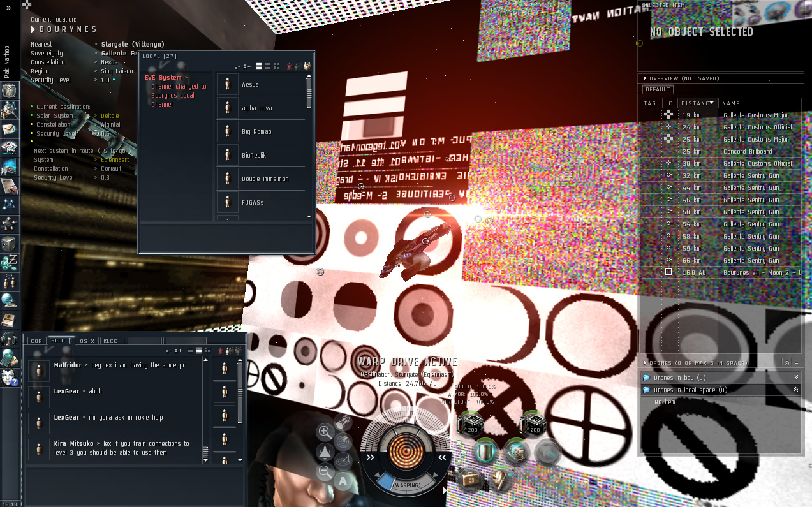This screenshot has height=507, width=812.
Task: Select first list display mode in Local
Action: tap(259, 66)
